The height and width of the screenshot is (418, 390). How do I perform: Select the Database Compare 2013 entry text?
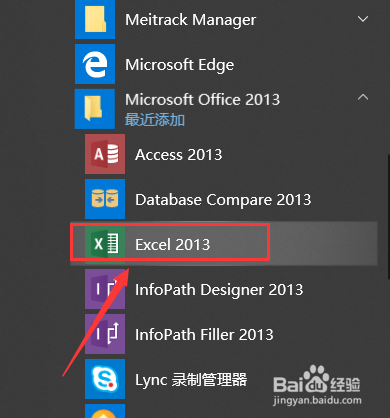pyautogui.click(x=223, y=200)
